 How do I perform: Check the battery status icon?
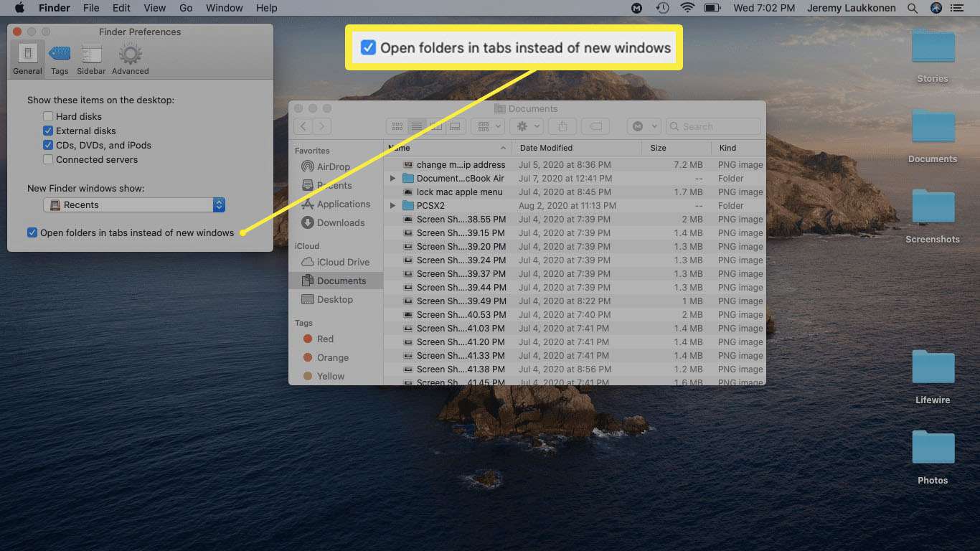(x=712, y=8)
